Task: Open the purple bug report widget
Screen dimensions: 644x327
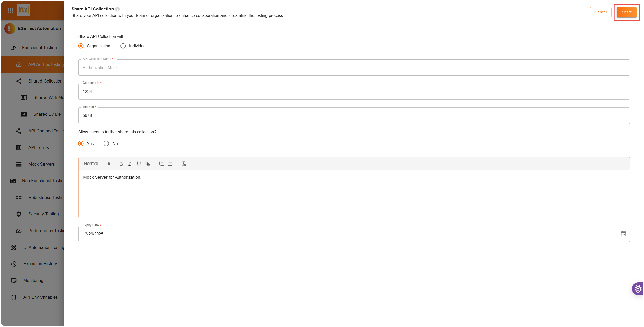Action: tap(638, 289)
